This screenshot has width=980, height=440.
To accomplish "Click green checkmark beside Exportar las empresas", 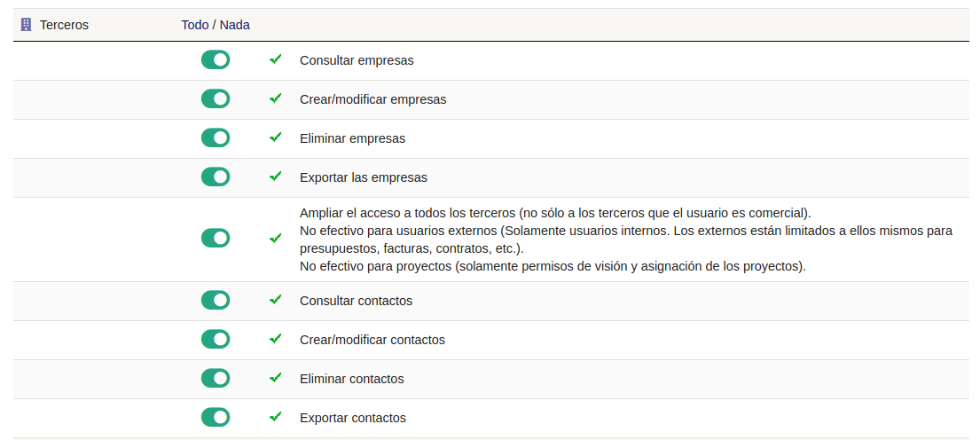I will (x=275, y=177).
